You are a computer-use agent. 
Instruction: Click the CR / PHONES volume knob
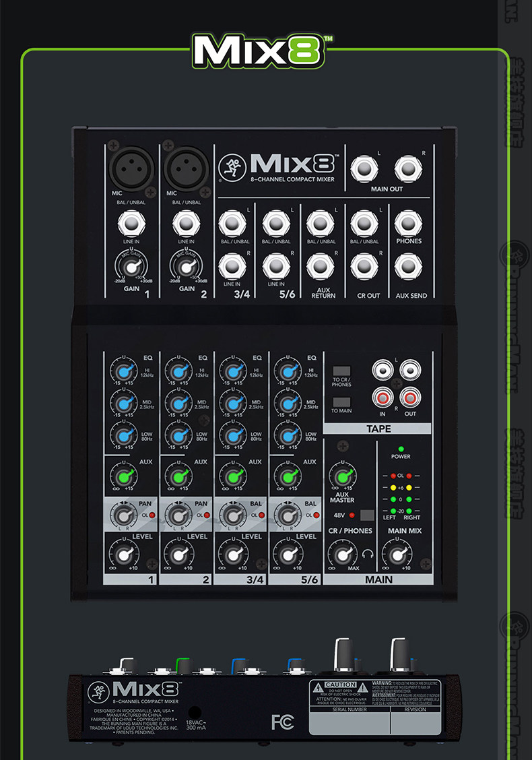pos(343,554)
